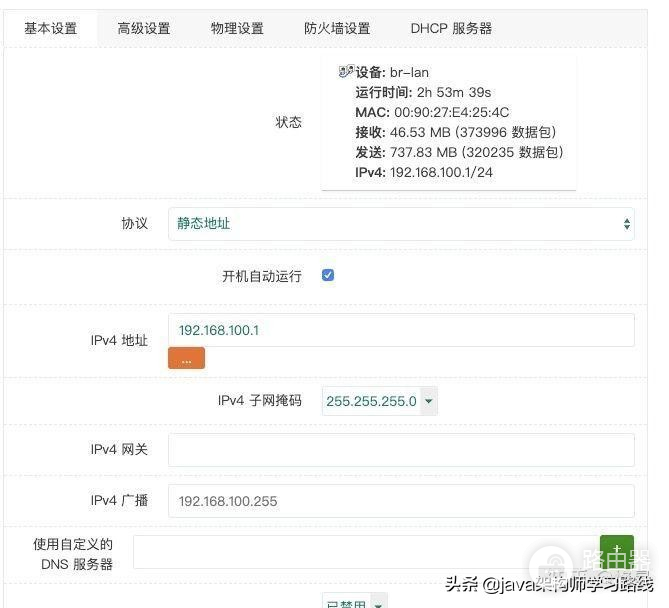Expand the 已禁用 dropdown at bottom

[355, 602]
